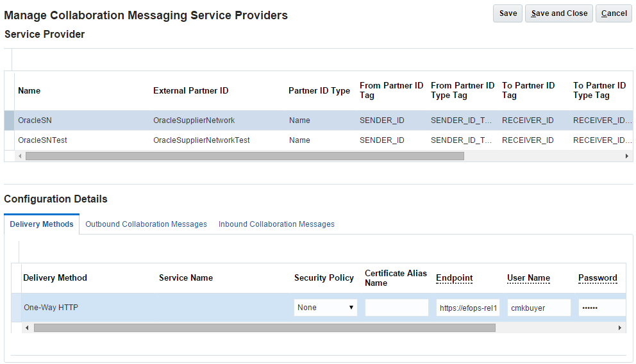Screen dimensions: 636x364
Task: Open the Delivery Methods tab
Action: click(42, 224)
